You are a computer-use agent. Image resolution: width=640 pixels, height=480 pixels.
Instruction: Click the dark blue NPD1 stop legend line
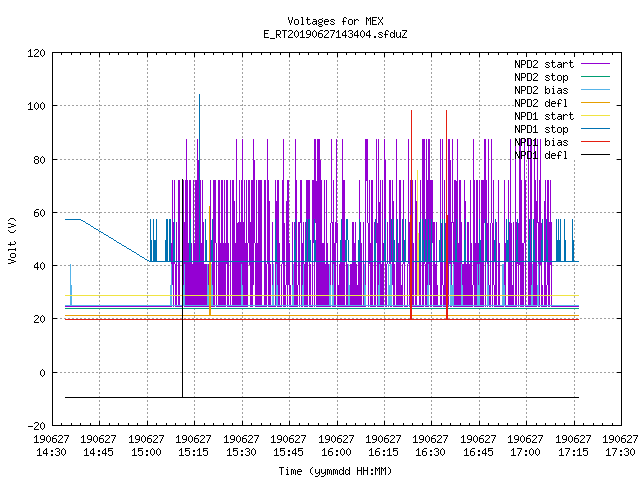(x=595, y=129)
